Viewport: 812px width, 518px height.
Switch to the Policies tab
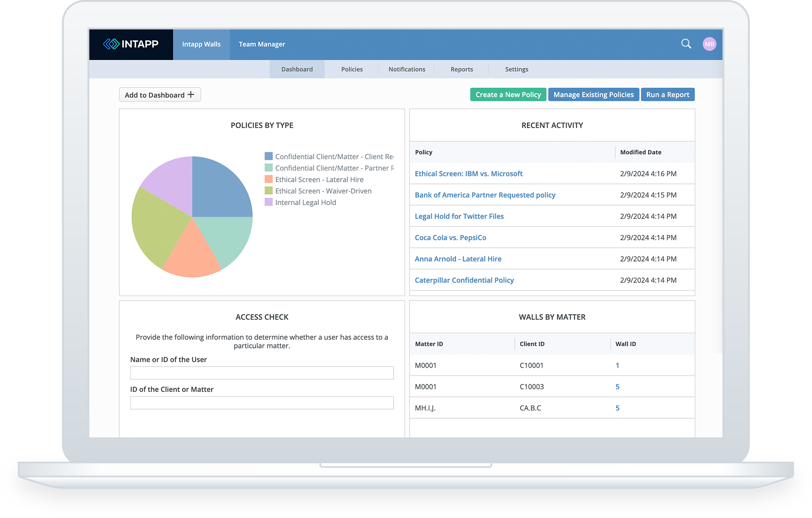tap(351, 69)
